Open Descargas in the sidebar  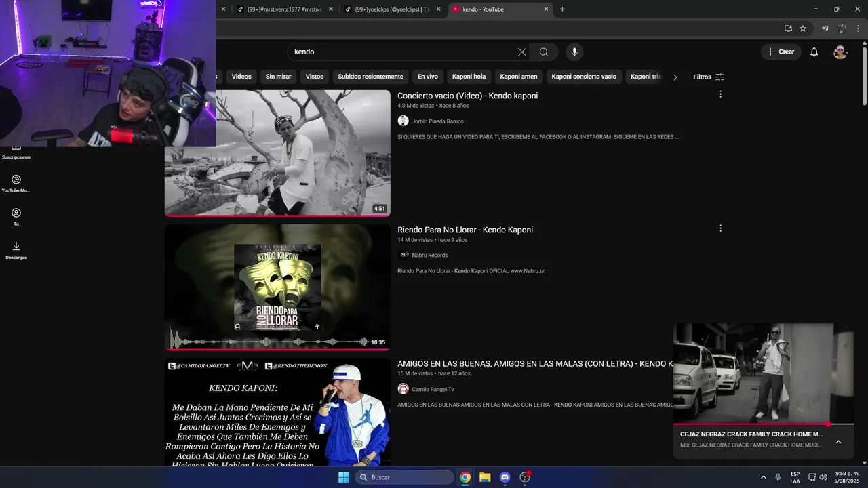point(16,250)
